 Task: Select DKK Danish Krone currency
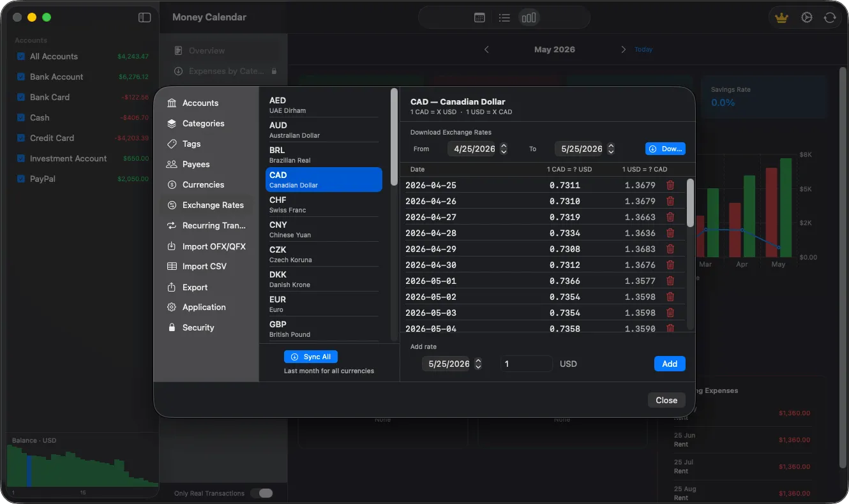tap(323, 279)
